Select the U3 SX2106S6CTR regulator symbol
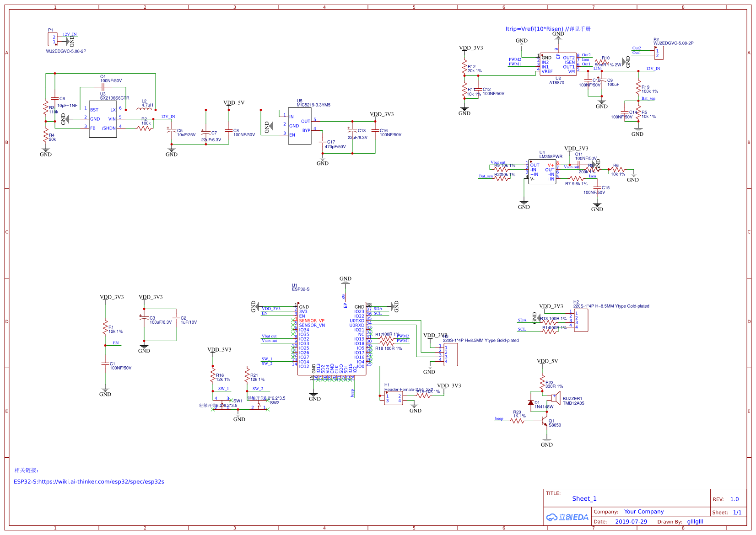756x535 pixels. [103, 119]
